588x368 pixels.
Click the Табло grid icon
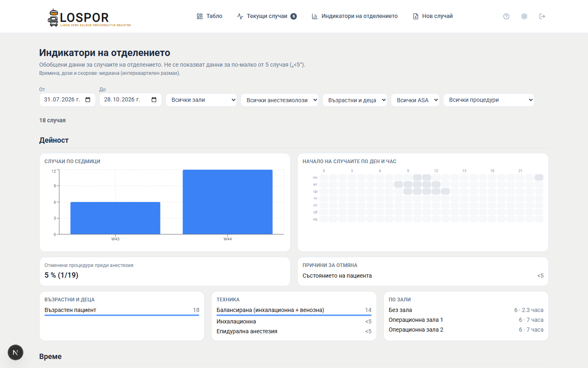click(200, 16)
